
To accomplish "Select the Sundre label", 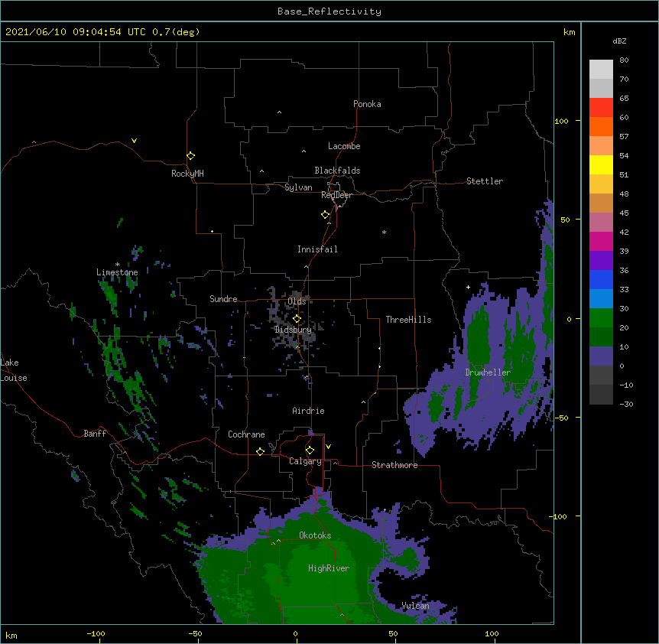I will (x=223, y=299).
